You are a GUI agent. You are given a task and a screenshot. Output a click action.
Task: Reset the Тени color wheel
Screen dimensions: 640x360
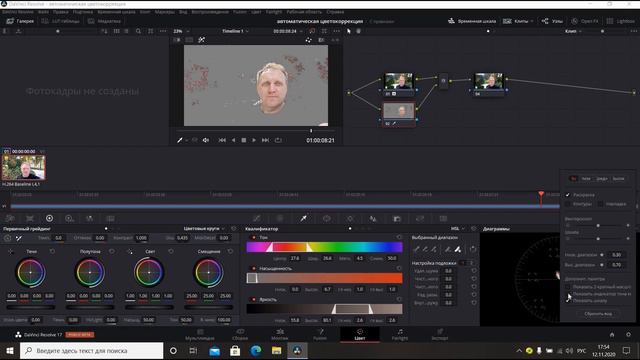(52, 251)
